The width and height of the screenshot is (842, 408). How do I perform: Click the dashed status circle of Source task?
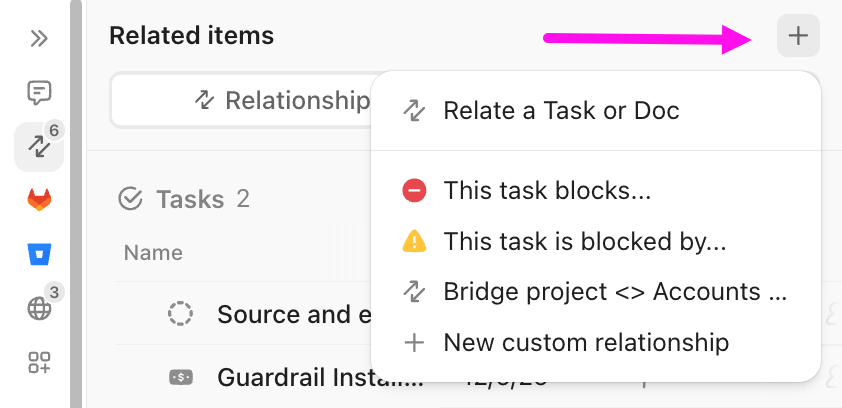tap(180, 315)
